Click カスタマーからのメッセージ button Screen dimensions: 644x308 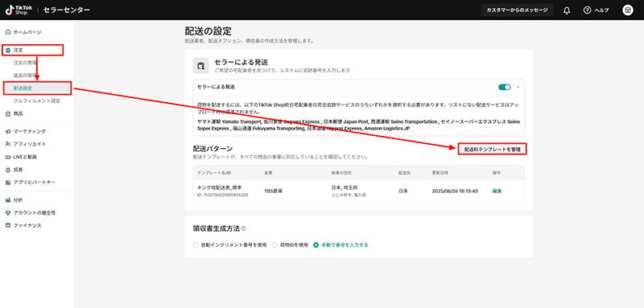[517, 10]
